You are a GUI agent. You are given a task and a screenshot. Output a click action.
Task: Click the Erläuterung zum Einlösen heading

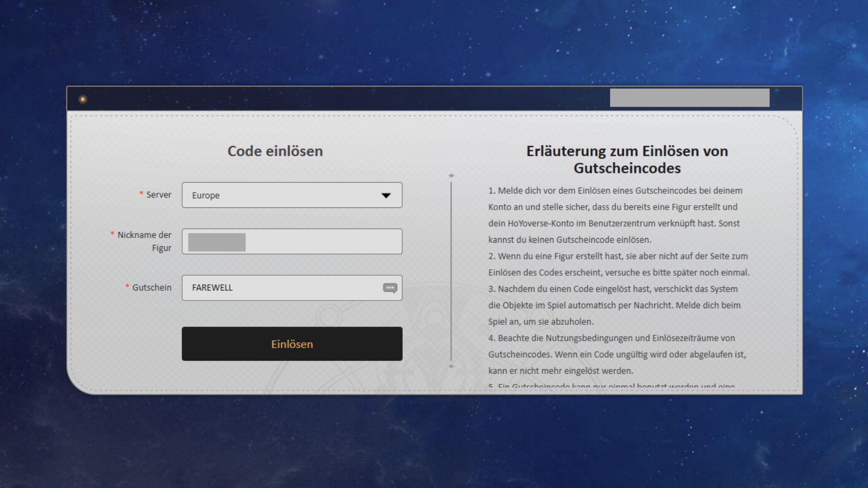pyautogui.click(x=627, y=160)
